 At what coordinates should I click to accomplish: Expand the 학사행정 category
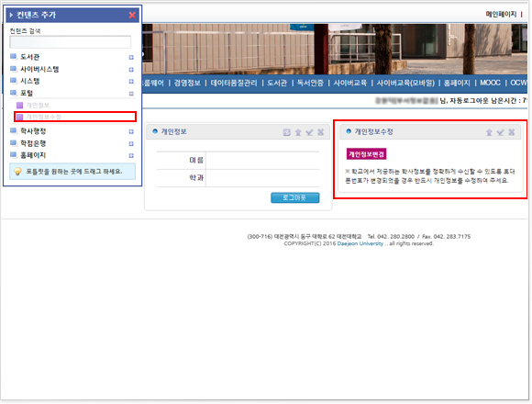[131, 131]
